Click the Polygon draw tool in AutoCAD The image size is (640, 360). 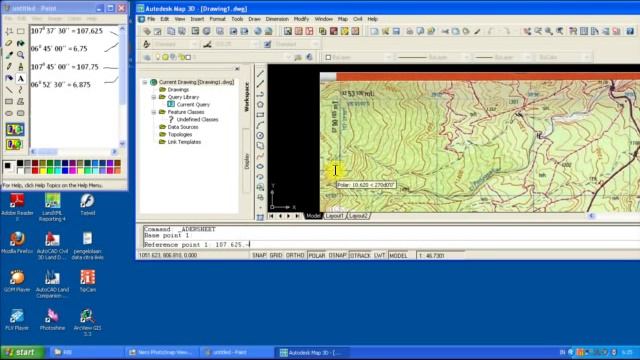point(260,104)
